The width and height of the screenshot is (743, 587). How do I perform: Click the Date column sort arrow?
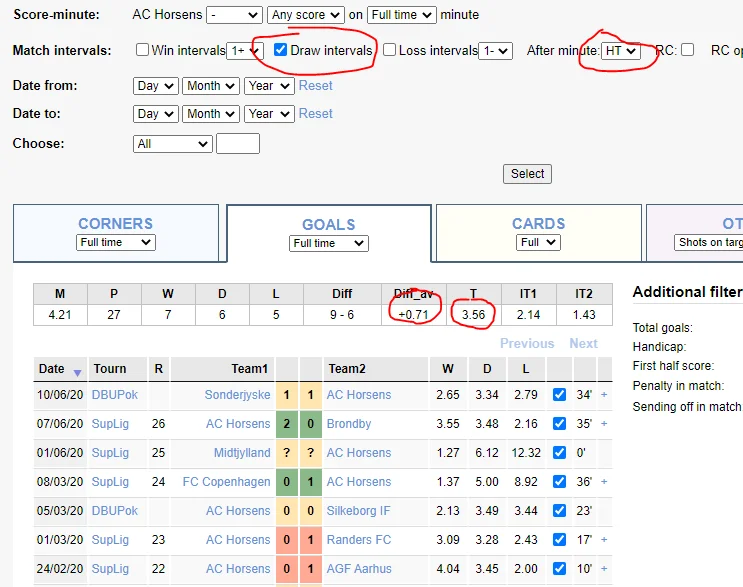coord(78,370)
